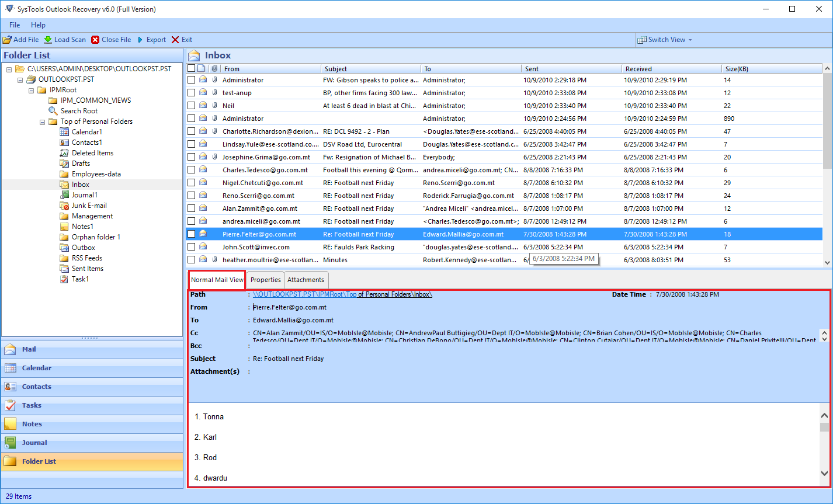Click the Search Root magnifier icon

coord(53,111)
